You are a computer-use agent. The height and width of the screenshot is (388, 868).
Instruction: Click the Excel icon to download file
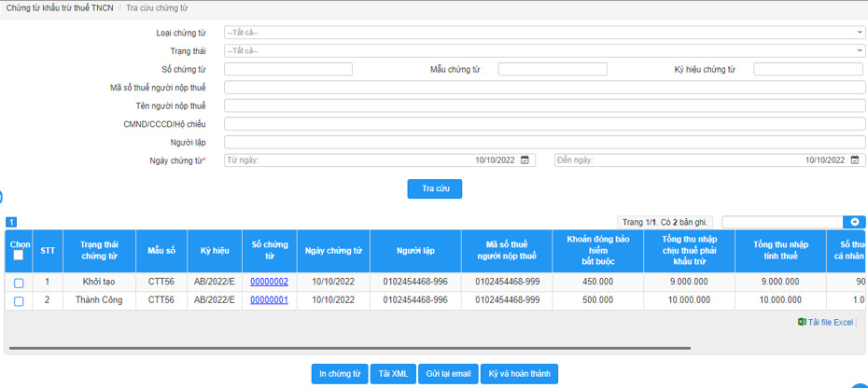pos(802,322)
